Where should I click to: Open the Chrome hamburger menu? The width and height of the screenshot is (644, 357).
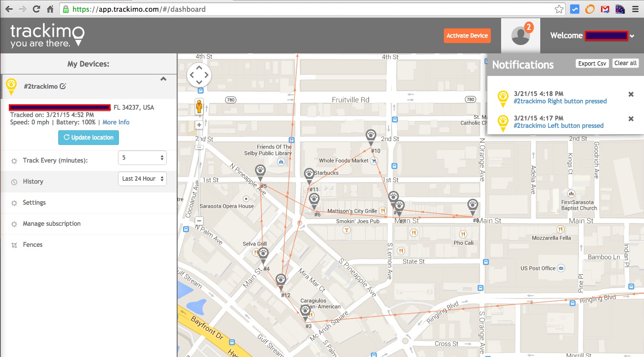pyautogui.click(x=635, y=9)
